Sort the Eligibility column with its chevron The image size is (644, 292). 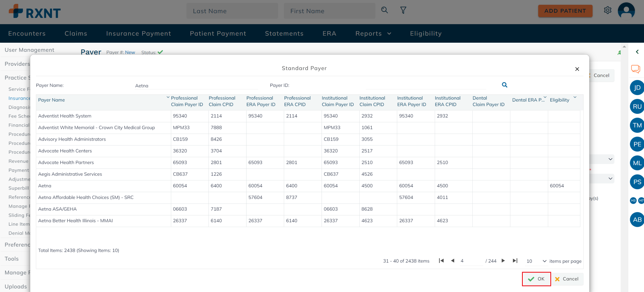[575, 97]
